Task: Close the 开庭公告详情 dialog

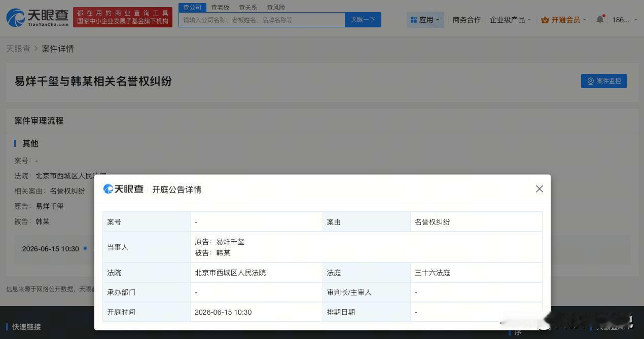Action: pos(540,189)
